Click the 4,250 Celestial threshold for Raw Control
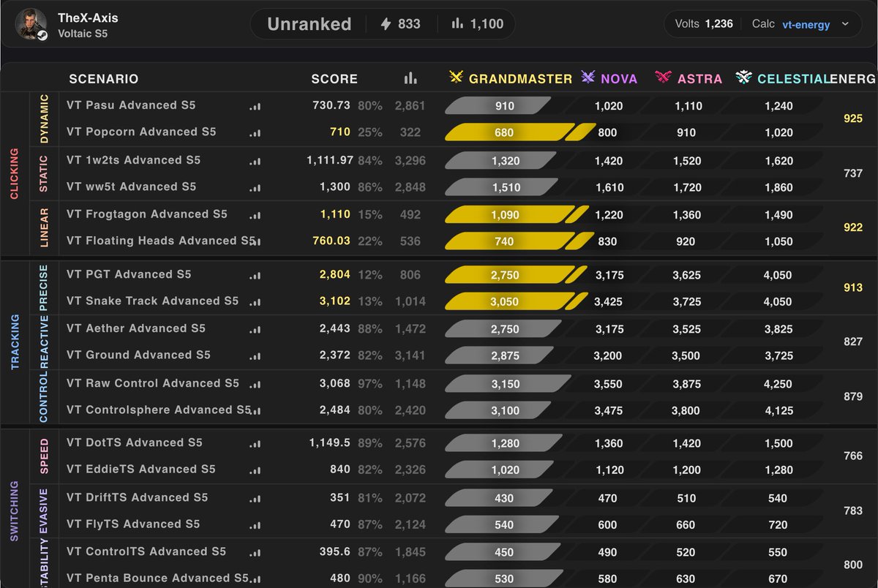The height and width of the screenshot is (588, 878). pos(778,384)
